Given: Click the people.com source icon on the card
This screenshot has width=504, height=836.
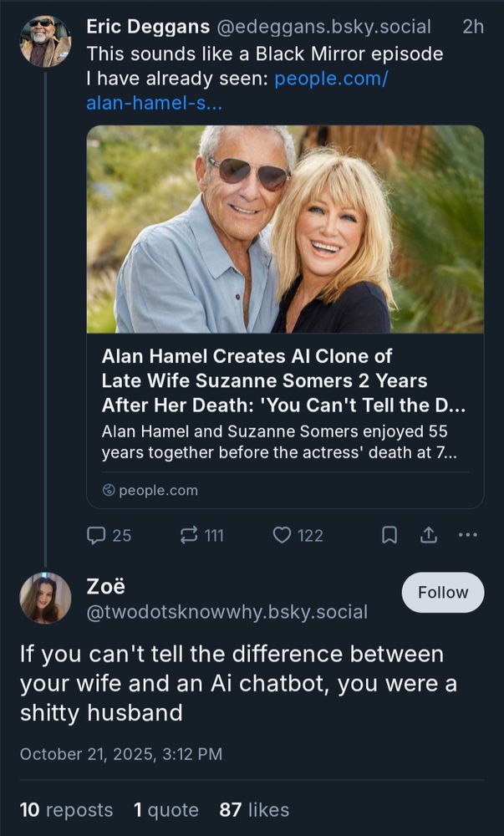Looking at the screenshot, I should [108, 491].
